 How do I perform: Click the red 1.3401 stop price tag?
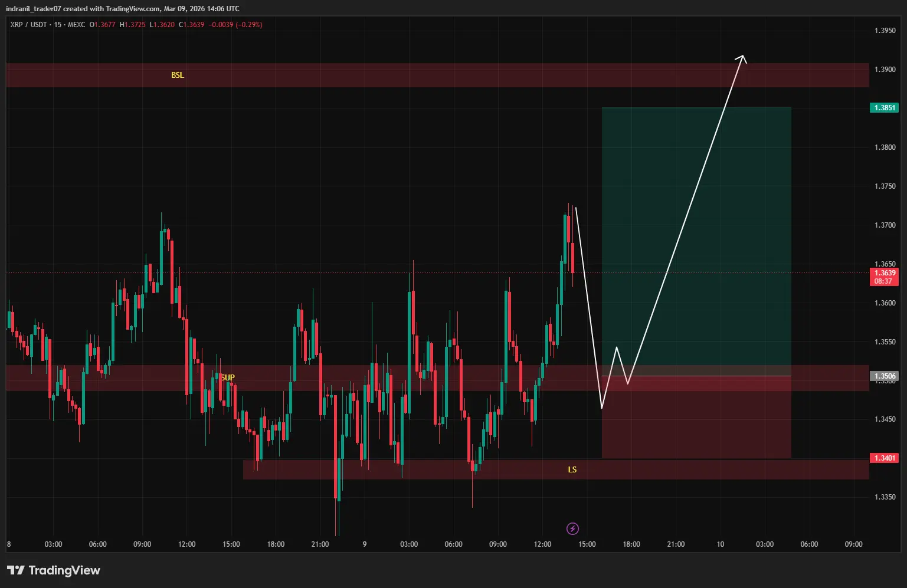pyautogui.click(x=884, y=458)
